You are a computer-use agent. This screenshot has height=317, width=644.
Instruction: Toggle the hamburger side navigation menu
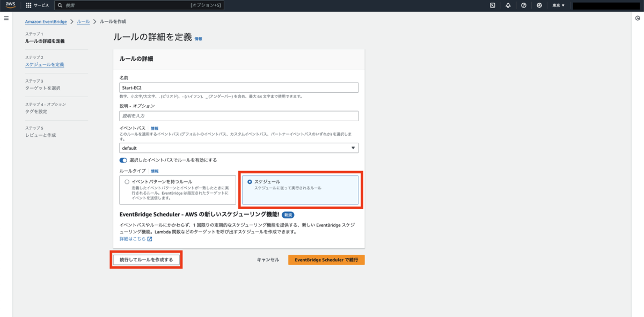coord(6,18)
